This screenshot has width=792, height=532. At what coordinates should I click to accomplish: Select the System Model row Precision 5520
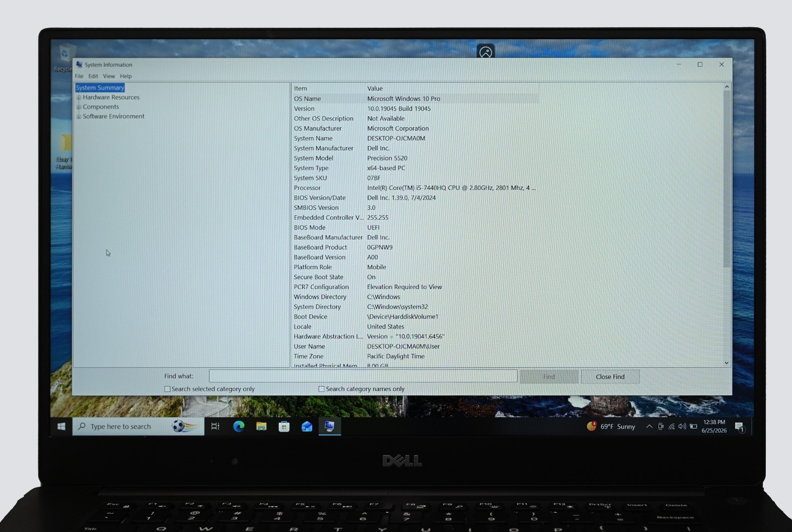(x=416, y=158)
